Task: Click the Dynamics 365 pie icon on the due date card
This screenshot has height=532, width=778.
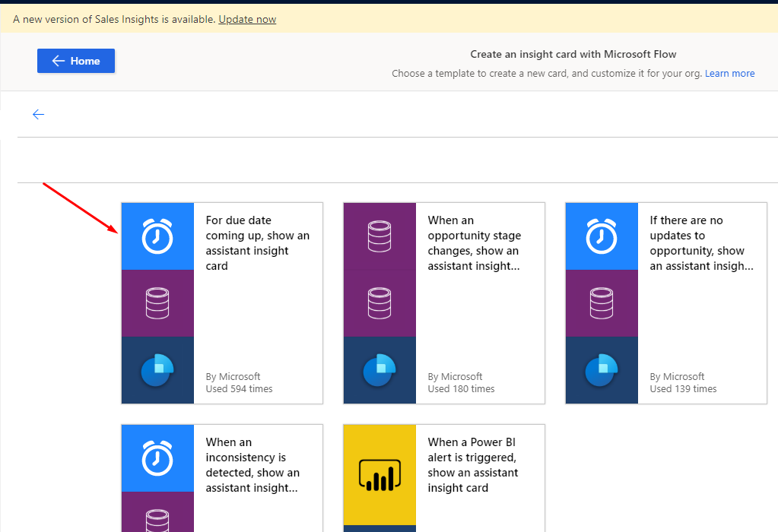Action: click(157, 369)
